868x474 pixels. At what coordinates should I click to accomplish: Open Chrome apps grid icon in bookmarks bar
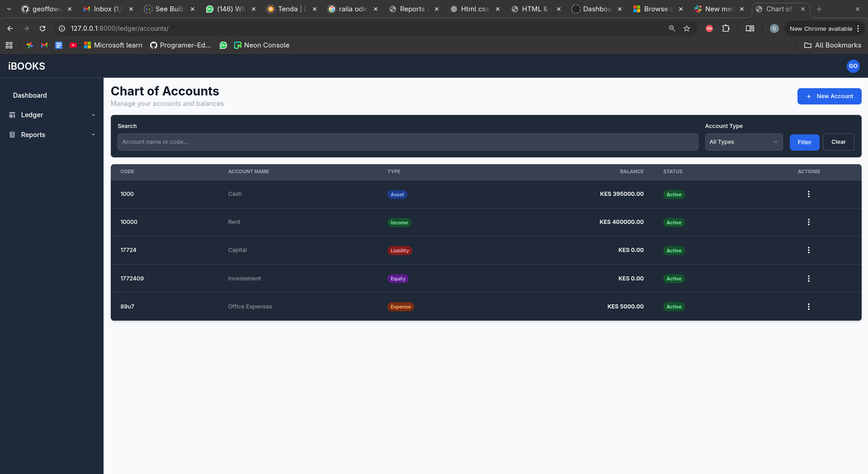(x=9, y=45)
